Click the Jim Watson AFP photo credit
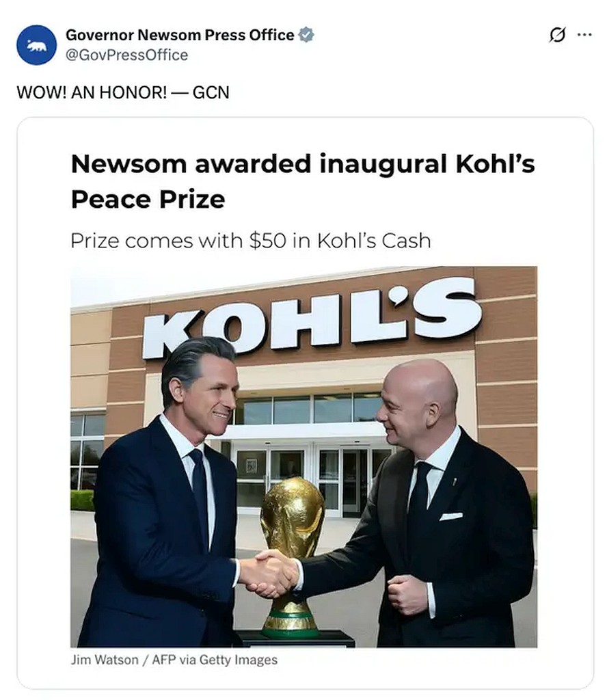 [x=174, y=660]
